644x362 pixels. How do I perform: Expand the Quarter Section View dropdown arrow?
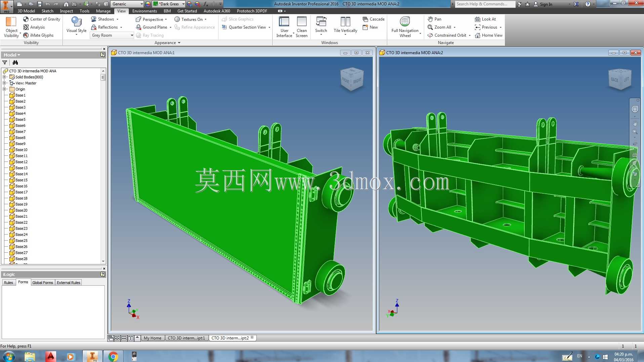[x=269, y=28]
